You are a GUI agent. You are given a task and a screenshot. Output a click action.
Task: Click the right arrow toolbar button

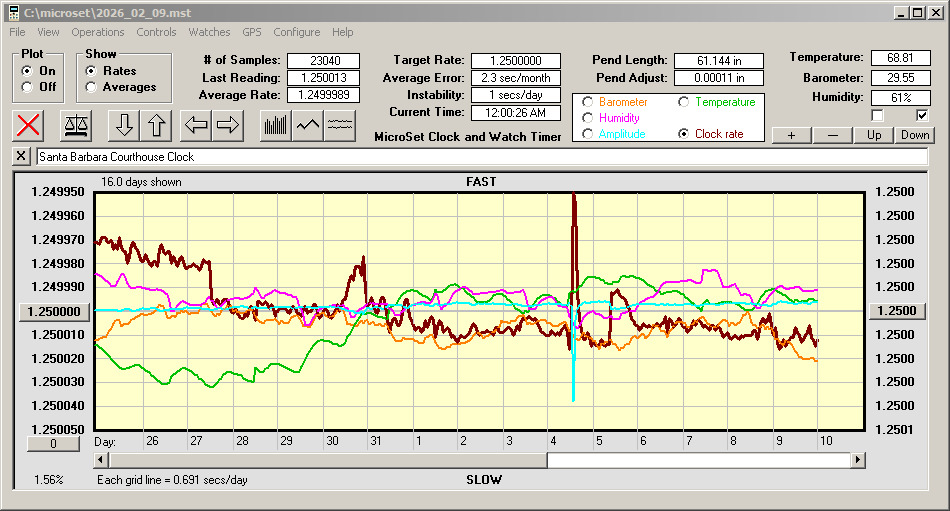pyautogui.click(x=228, y=125)
